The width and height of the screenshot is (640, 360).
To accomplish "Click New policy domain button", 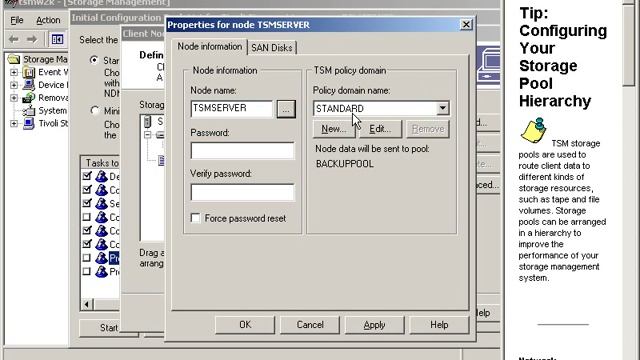I will 333,129.
